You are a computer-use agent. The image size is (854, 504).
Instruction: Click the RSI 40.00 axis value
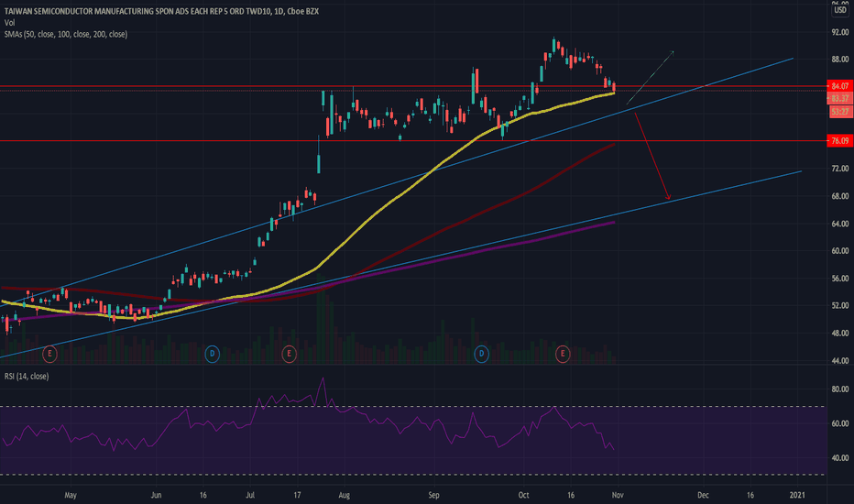pyautogui.click(x=840, y=457)
